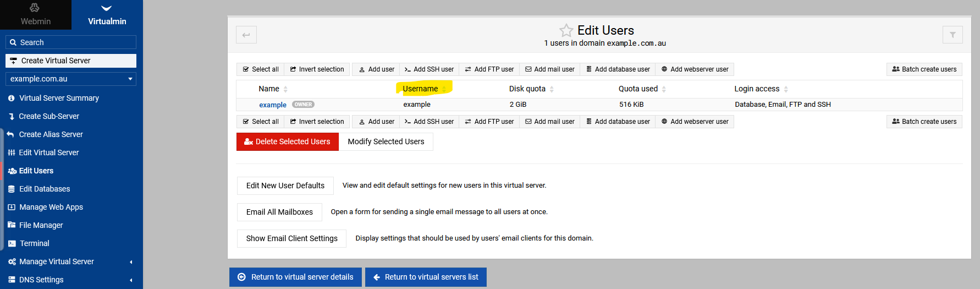The height and width of the screenshot is (289, 980).
Task: Click the Manage Web Apps icon
Action: pyautogui.click(x=12, y=207)
